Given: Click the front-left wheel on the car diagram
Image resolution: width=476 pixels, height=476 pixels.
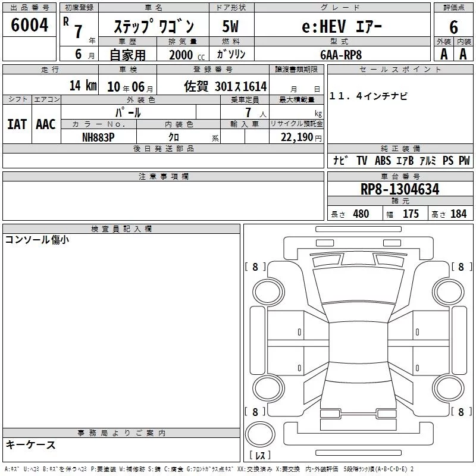Looking at the screenshot, I should point(268,292).
